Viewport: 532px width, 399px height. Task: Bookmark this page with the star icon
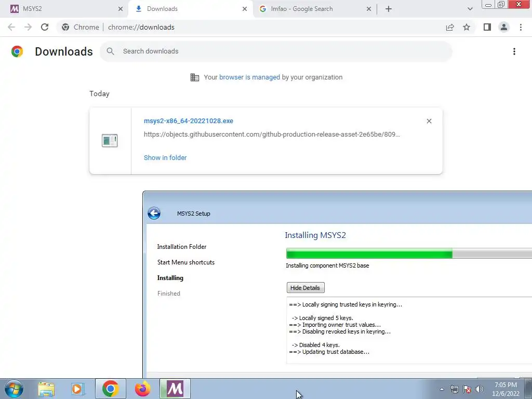[x=467, y=27]
